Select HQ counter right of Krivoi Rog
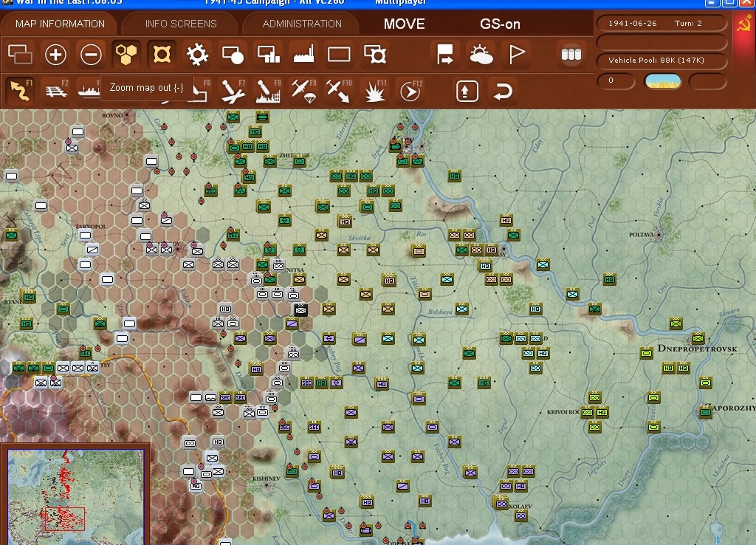This screenshot has width=756, height=545. point(602,412)
